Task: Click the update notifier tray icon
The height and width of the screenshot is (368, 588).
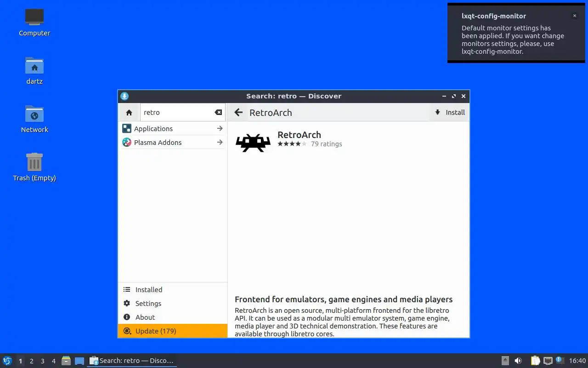Action: pos(560,360)
